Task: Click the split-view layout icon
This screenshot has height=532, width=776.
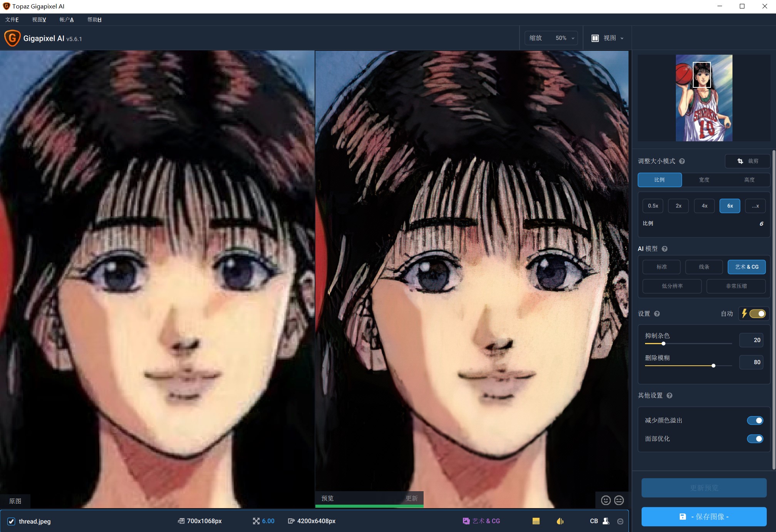Action: coord(595,38)
